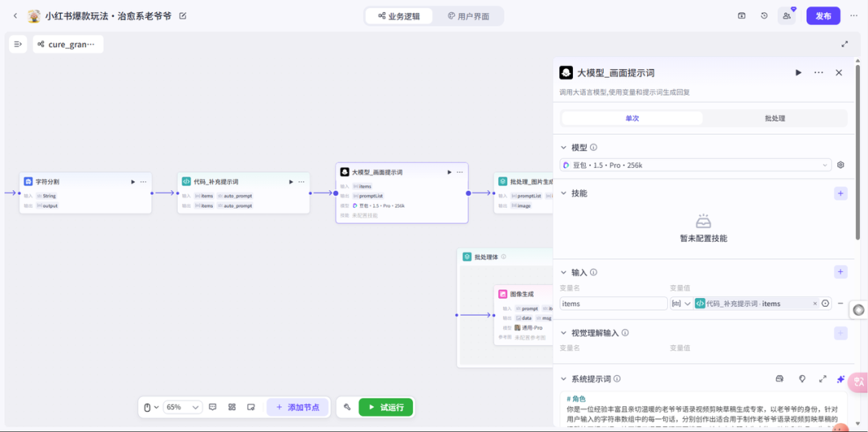Collapse the 输入 section
Image resolution: width=868 pixels, height=432 pixels.
(563, 272)
